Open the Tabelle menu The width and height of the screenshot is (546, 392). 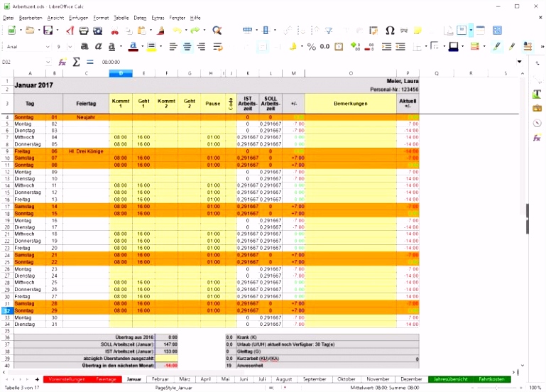[x=121, y=18]
